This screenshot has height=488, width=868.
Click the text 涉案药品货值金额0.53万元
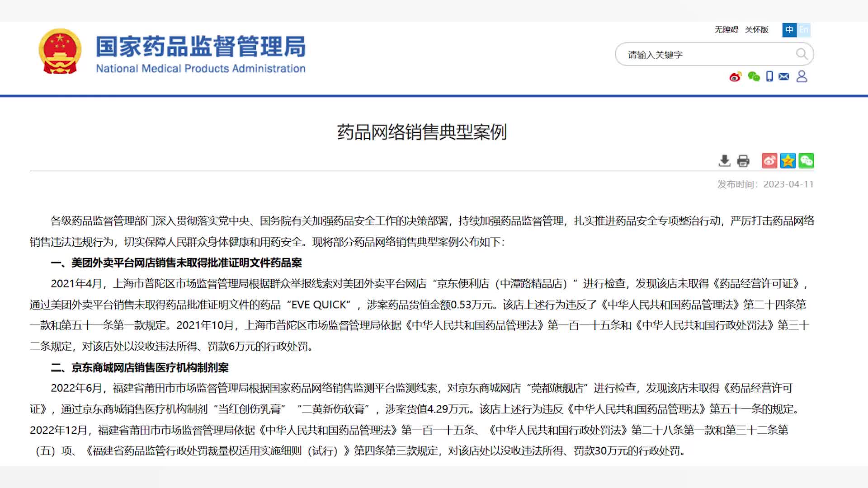point(429,305)
